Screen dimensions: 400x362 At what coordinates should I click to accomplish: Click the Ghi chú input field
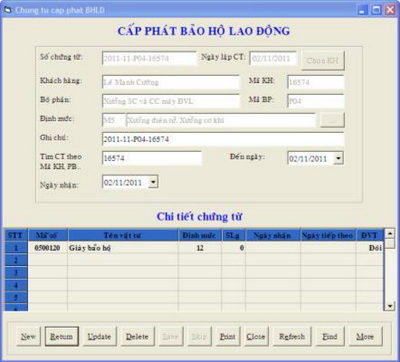click(x=223, y=139)
